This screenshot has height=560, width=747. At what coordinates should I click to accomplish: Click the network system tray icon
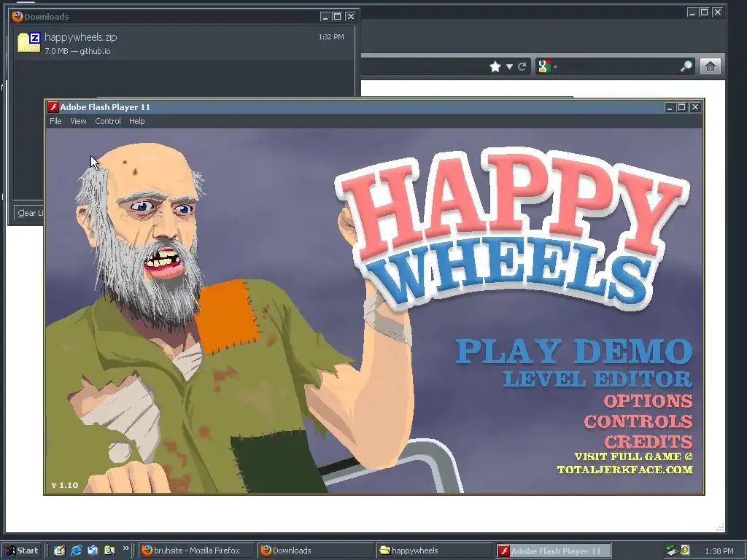click(x=672, y=551)
